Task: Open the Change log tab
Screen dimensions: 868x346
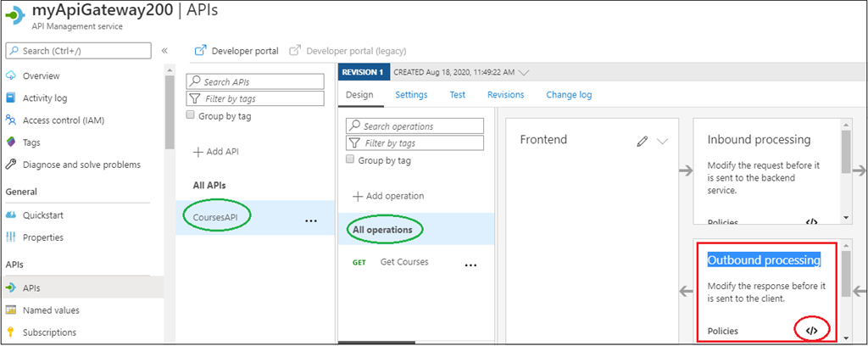Action: [569, 95]
